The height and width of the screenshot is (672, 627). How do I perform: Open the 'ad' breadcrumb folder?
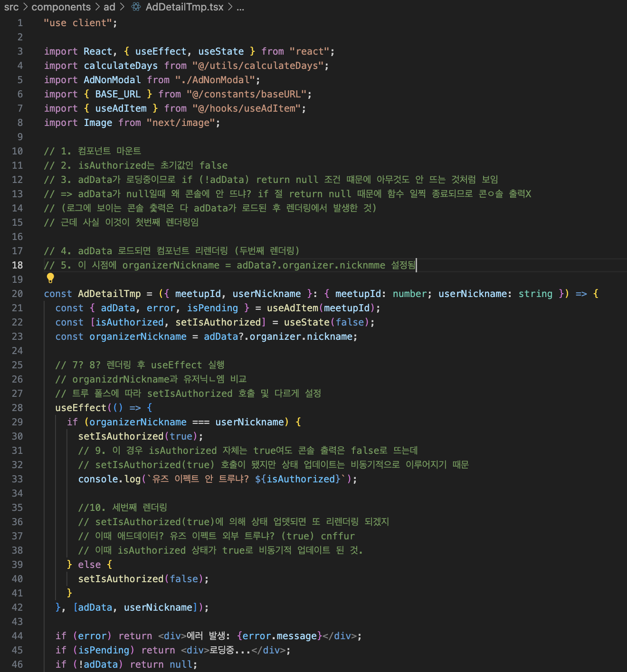pyautogui.click(x=109, y=7)
